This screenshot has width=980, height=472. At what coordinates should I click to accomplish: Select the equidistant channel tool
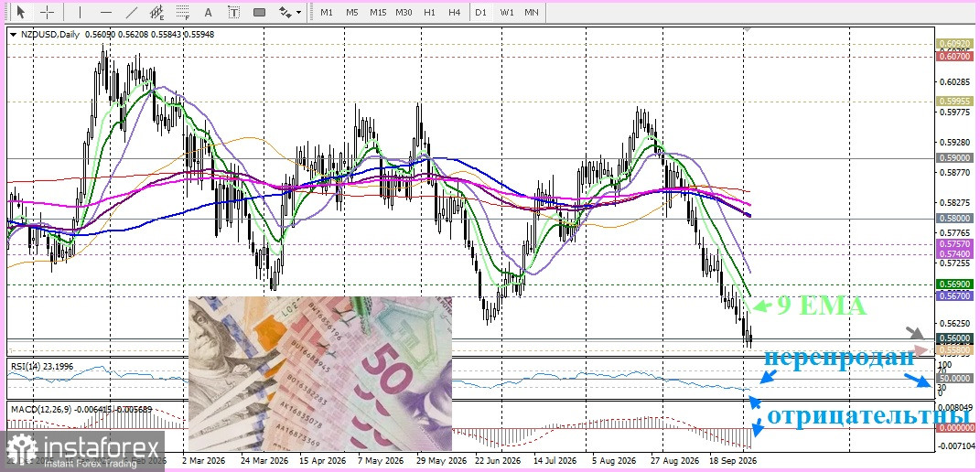pyautogui.click(x=156, y=12)
